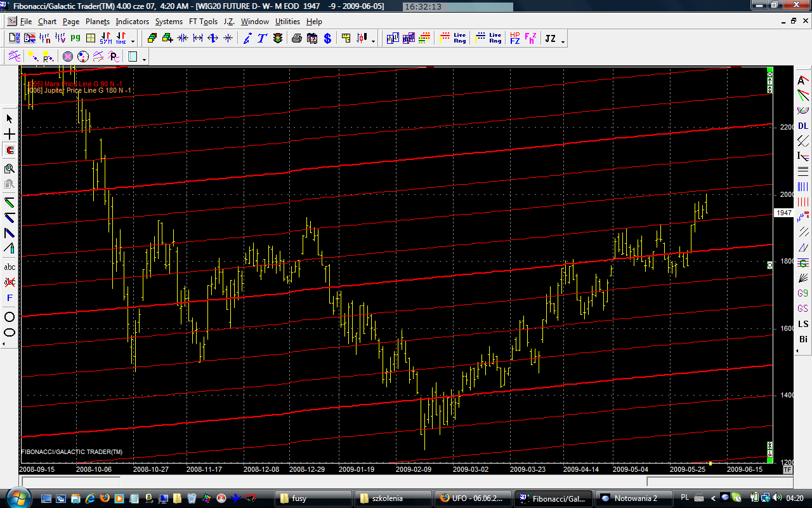This screenshot has width=812, height=508.
Task: Select the LS tool in right sidebar
Action: [x=803, y=324]
